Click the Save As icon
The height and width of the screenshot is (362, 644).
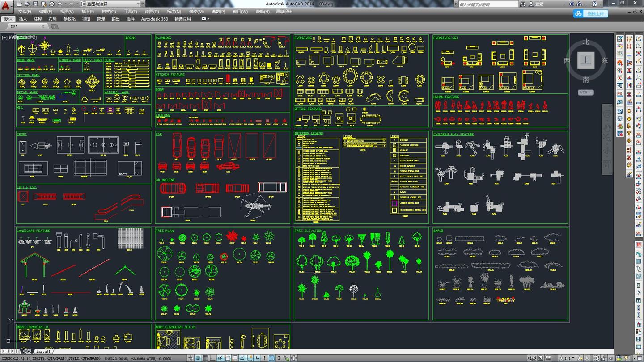pos(43,4)
